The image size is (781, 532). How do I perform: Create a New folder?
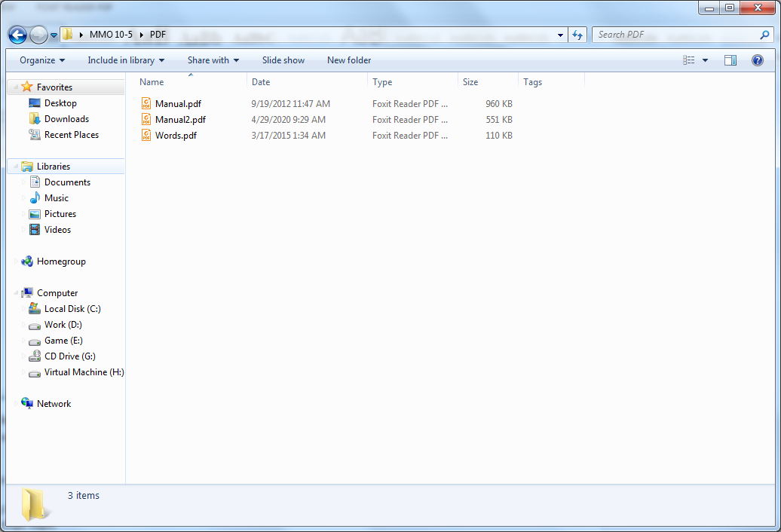tap(349, 60)
